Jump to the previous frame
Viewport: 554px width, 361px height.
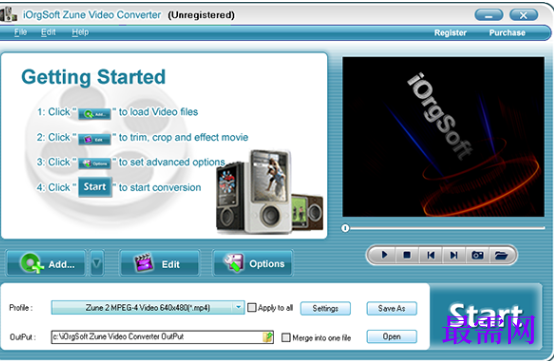(430, 255)
